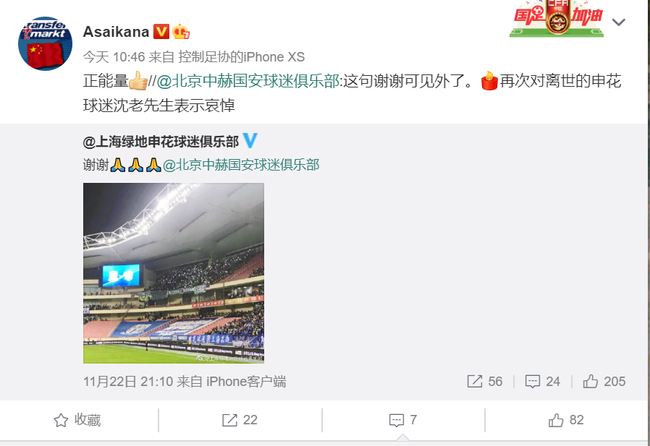Viewport: 650px width, 446px height.
Task: Click the blue V badge of 上海绿地申花球迷俱乐部
Action: click(x=250, y=141)
